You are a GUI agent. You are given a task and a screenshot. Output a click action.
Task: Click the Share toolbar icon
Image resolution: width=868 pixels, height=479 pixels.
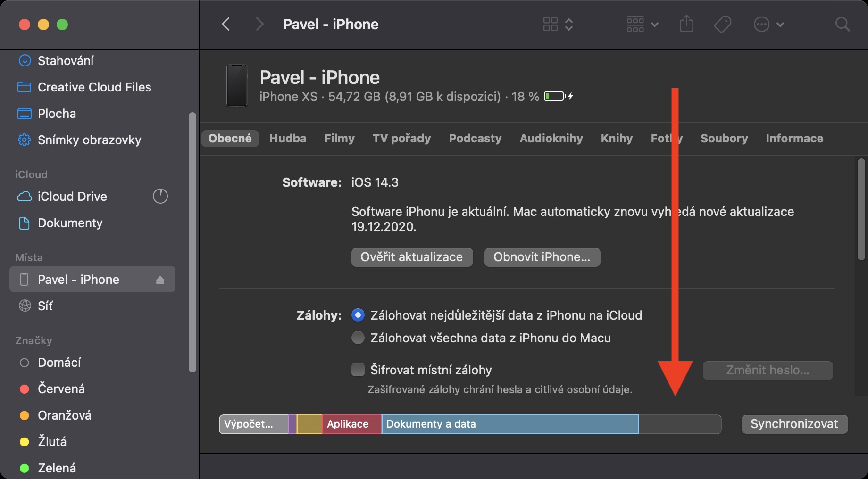point(686,24)
